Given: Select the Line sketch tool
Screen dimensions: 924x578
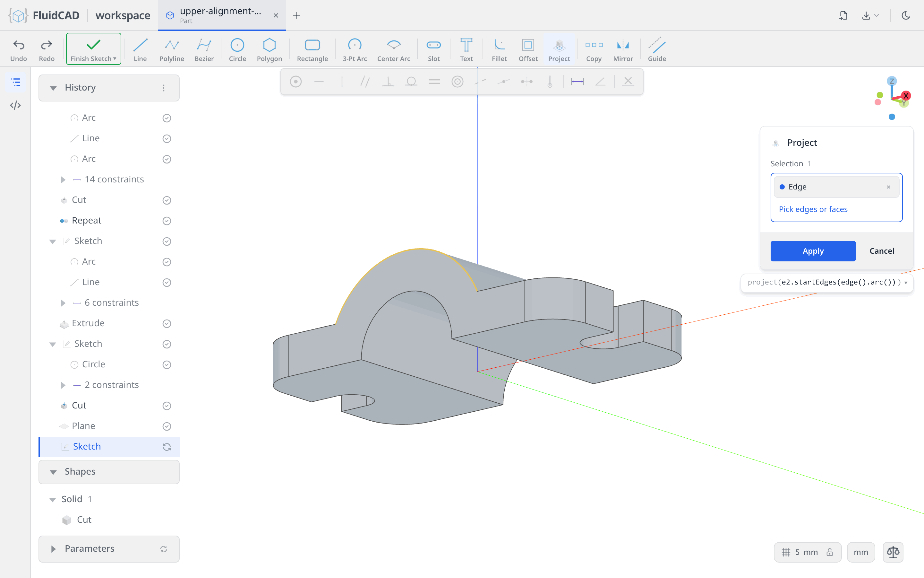Looking at the screenshot, I should [x=140, y=50].
